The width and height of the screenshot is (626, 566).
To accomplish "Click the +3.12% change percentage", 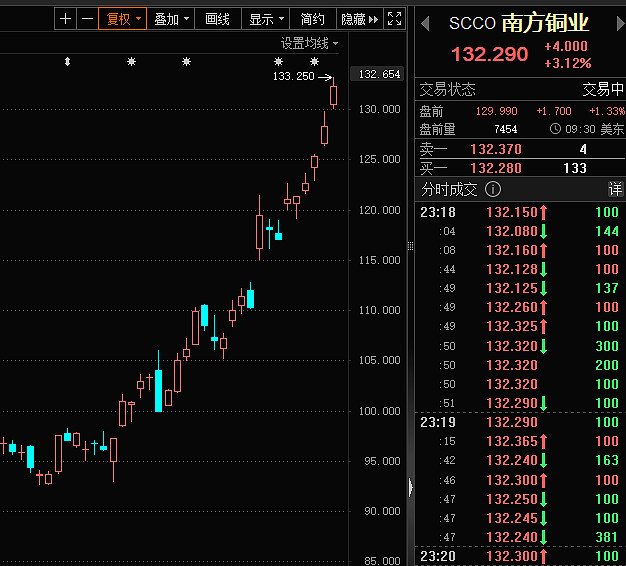I will coord(567,63).
